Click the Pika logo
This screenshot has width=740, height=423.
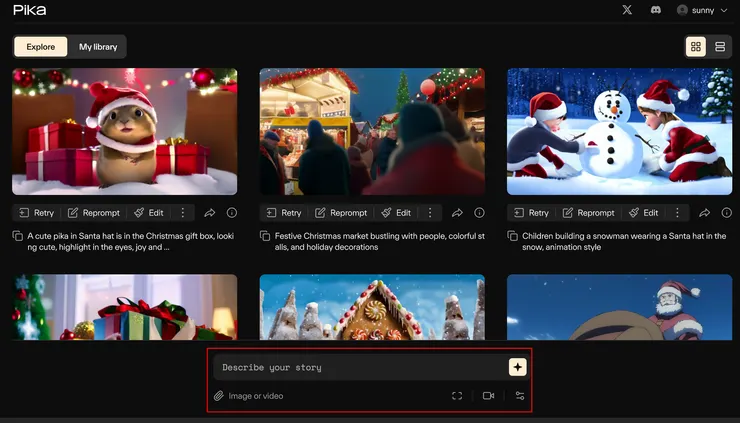[30, 10]
